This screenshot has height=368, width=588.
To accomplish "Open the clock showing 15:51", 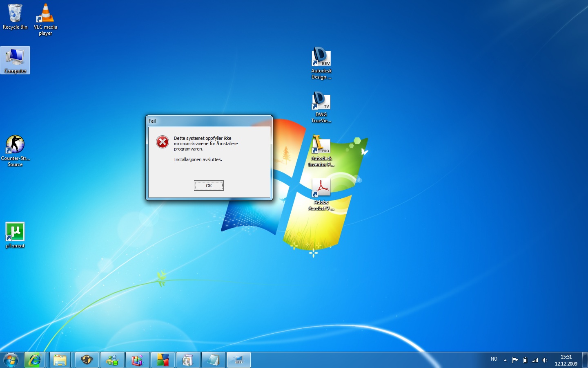I will click(566, 360).
